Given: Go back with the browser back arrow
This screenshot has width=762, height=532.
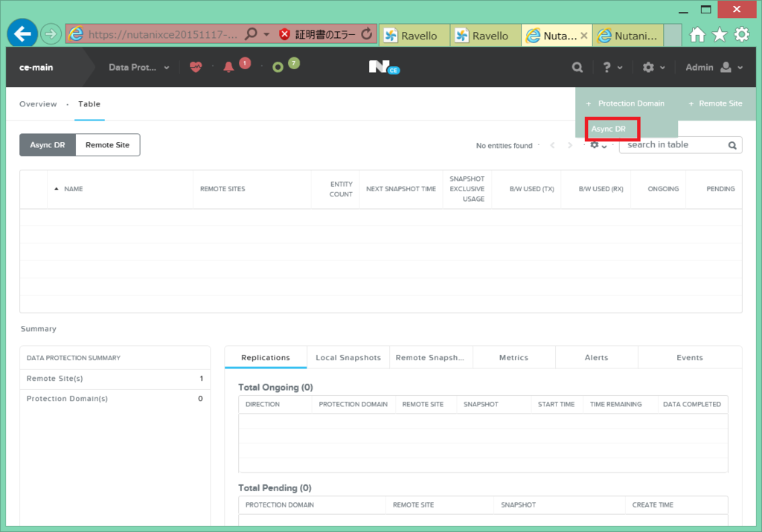Looking at the screenshot, I should click(x=22, y=34).
